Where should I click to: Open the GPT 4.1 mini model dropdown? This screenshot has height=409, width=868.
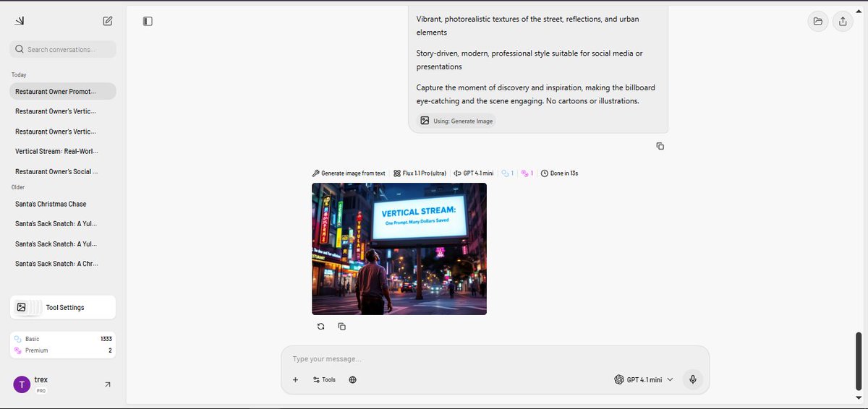[643, 379]
